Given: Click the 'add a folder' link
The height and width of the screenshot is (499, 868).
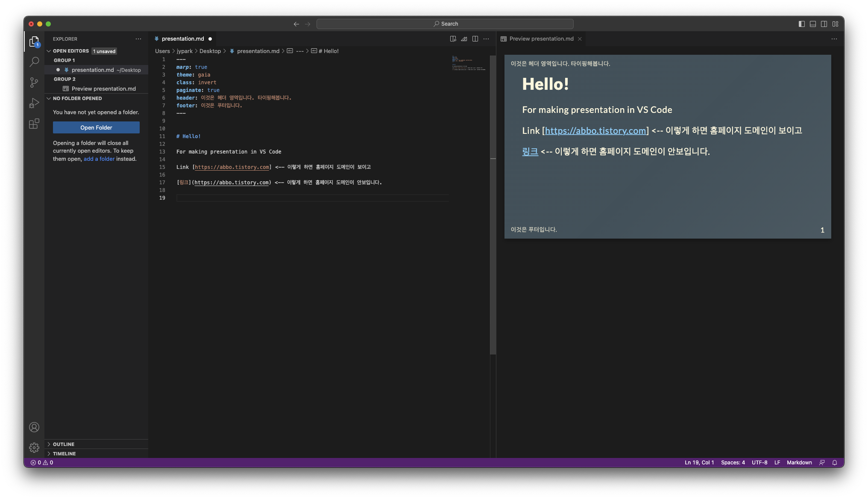Looking at the screenshot, I should pyautogui.click(x=99, y=159).
